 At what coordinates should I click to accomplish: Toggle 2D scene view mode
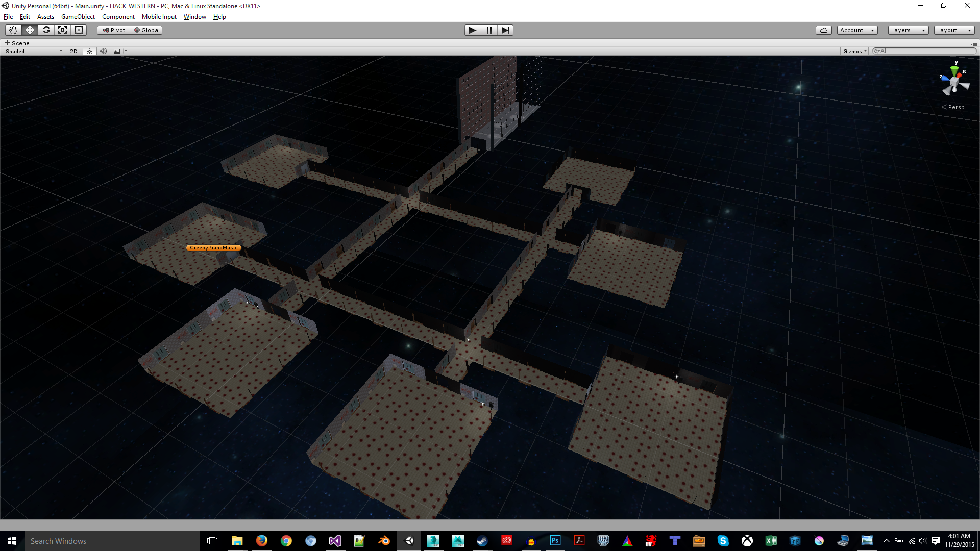coord(73,51)
